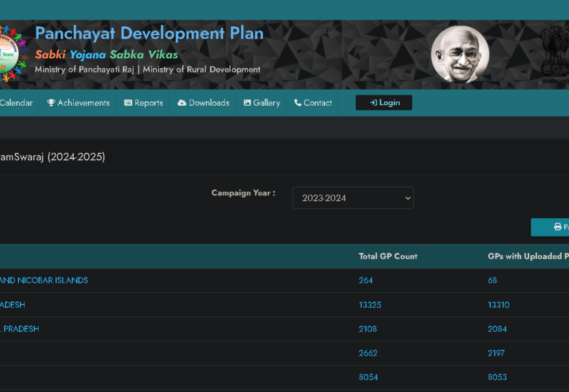Click total GP count 2662
Viewport: 569px width, 392px height.
(x=368, y=353)
